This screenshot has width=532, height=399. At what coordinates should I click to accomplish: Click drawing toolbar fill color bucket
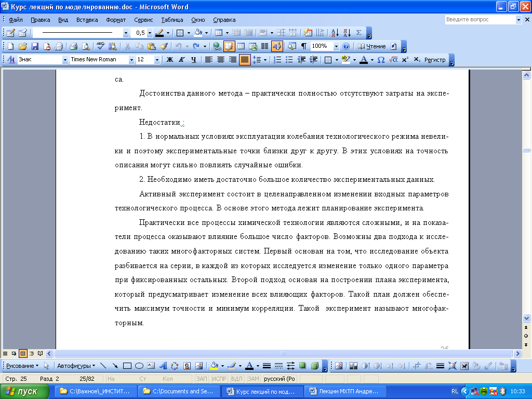pyautogui.click(x=214, y=366)
